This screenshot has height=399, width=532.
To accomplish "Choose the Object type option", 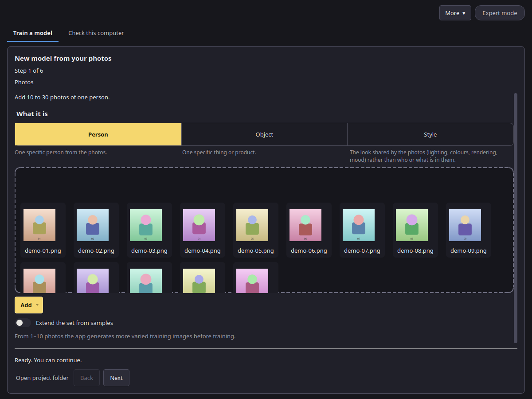I will tap(264, 134).
